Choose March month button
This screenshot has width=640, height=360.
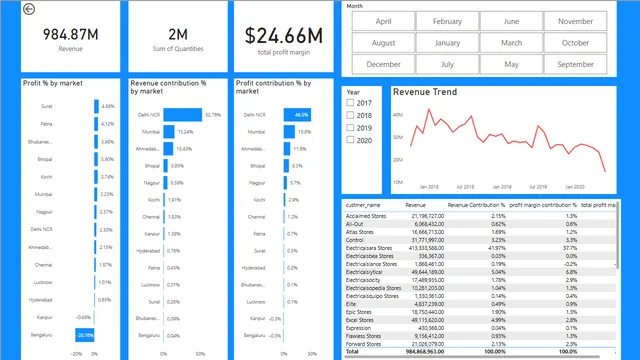pos(511,43)
